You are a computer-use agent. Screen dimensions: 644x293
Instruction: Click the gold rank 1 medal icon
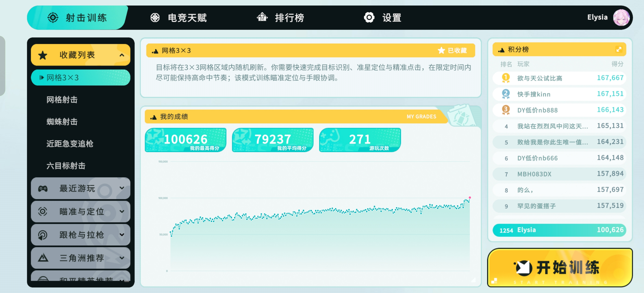[x=506, y=78]
